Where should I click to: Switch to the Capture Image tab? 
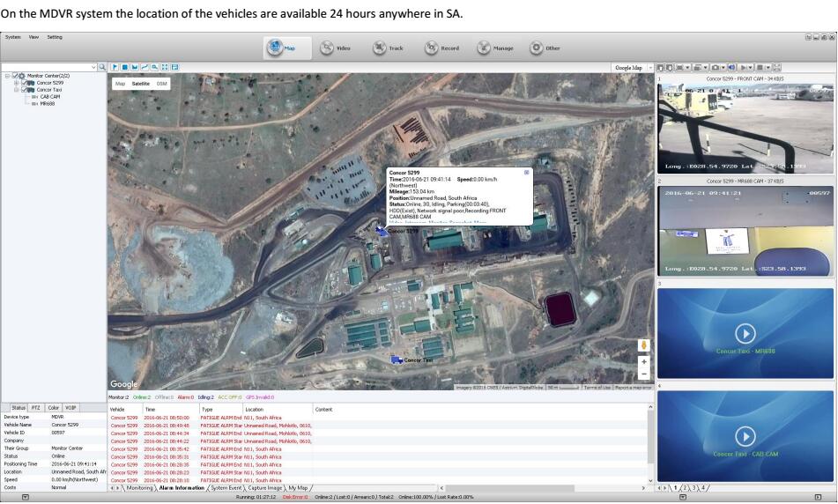click(264, 488)
